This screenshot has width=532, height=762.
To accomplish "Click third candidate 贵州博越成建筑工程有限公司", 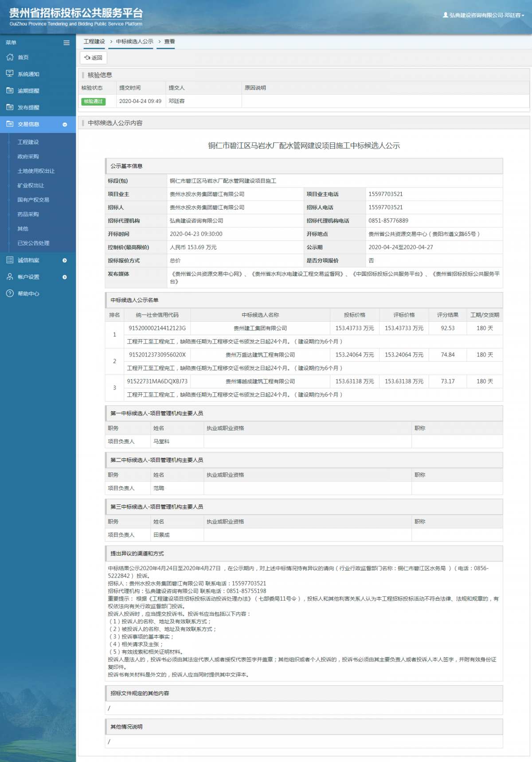I will [260, 382].
